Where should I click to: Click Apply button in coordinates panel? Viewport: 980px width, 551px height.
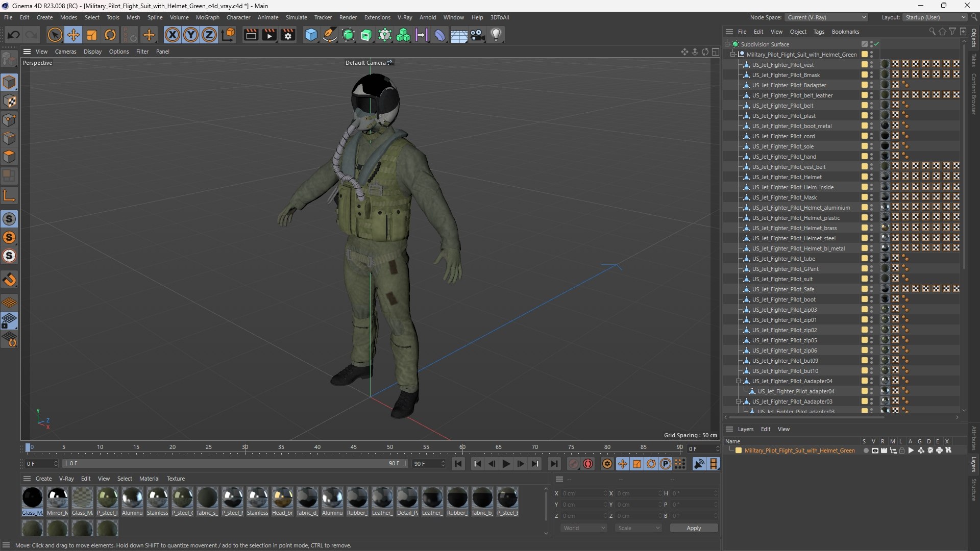coord(694,528)
